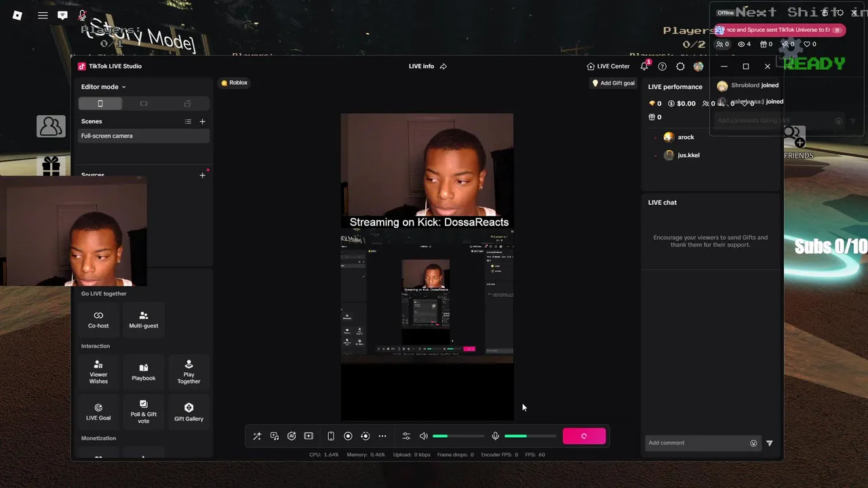Open the Roblox chat icon
The width and height of the screenshot is (868, 488).
[62, 15]
